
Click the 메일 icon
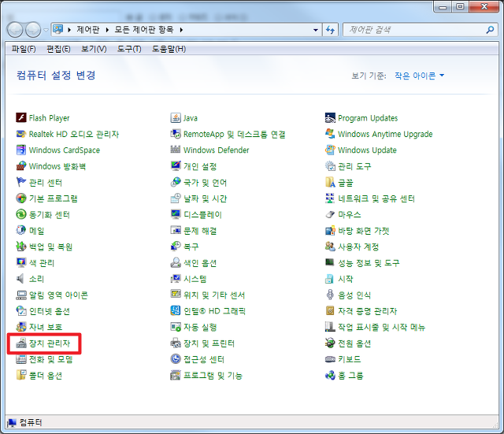coord(21,231)
